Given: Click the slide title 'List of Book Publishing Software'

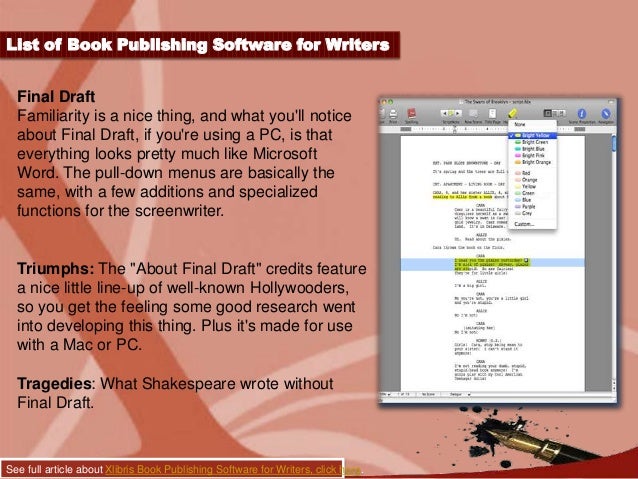Looking at the screenshot, I should [x=198, y=44].
